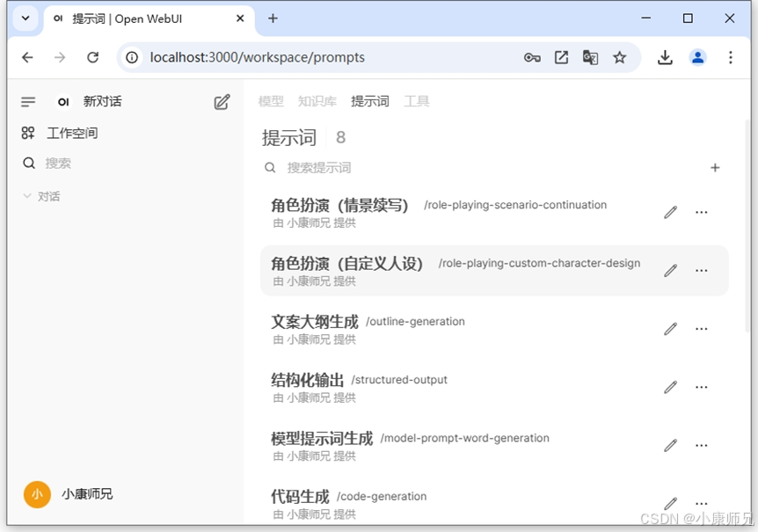Bookmark the page with the star icon
The width and height of the screenshot is (758, 532).
pos(620,57)
